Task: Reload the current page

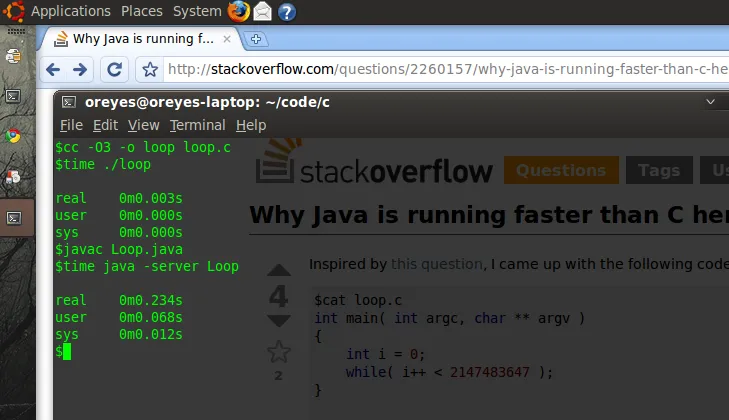Action: [114, 70]
